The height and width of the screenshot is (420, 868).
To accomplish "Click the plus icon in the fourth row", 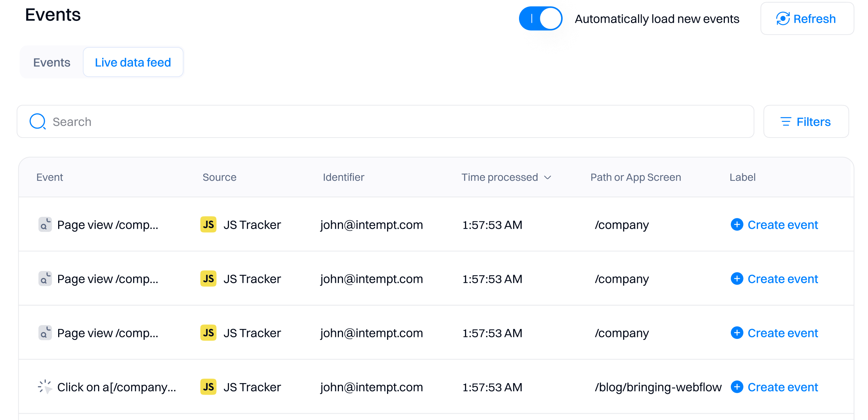I will [x=736, y=387].
